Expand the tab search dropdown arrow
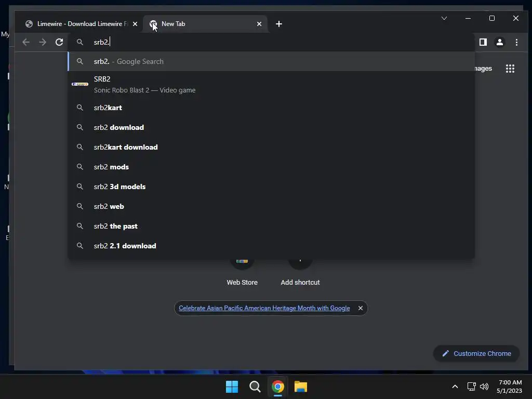This screenshot has height=399, width=532. click(x=444, y=18)
